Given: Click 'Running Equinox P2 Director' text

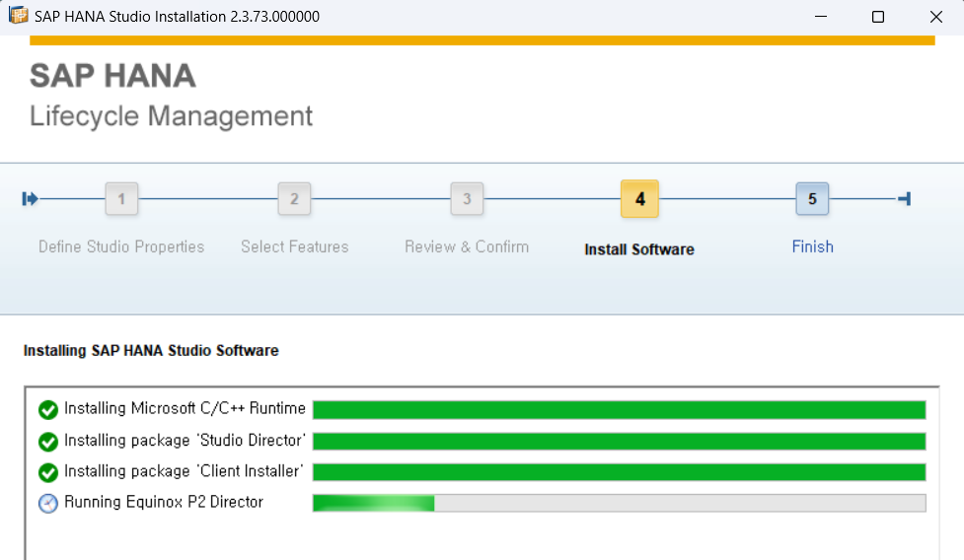Looking at the screenshot, I should pos(164,502).
